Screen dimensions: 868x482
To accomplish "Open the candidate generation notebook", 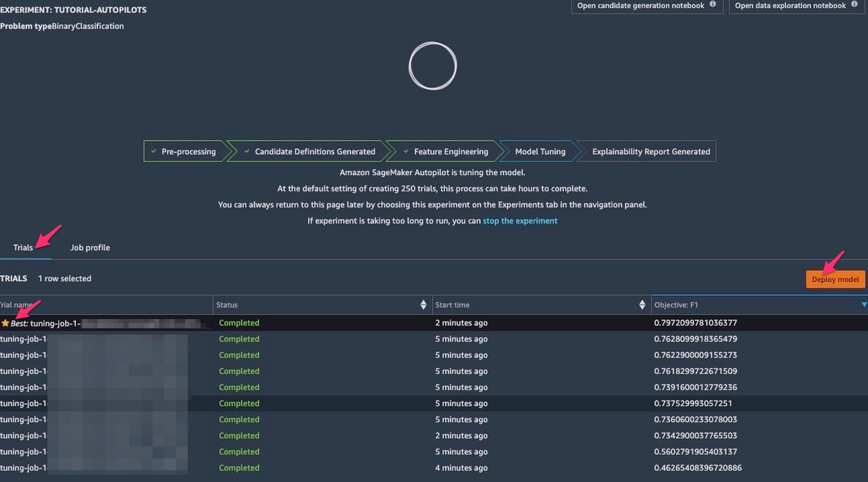I will [x=641, y=5].
